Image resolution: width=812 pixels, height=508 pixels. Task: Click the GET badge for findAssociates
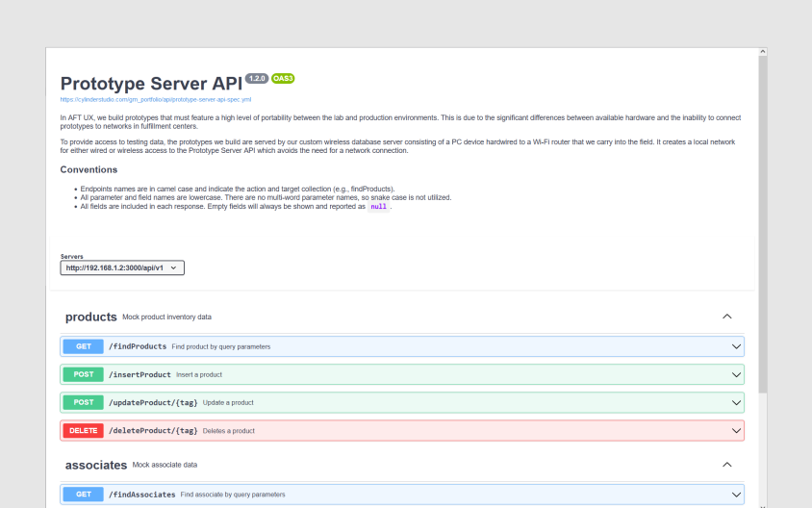click(x=83, y=495)
